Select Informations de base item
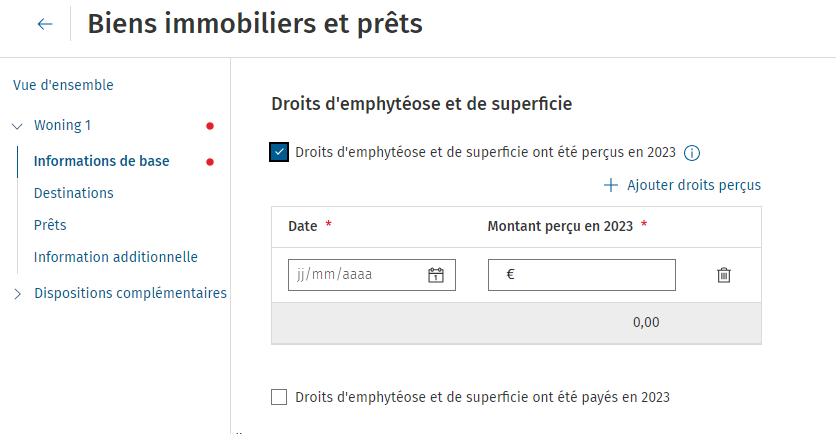This screenshot has height=434, width=836. (x=101, y=161)
